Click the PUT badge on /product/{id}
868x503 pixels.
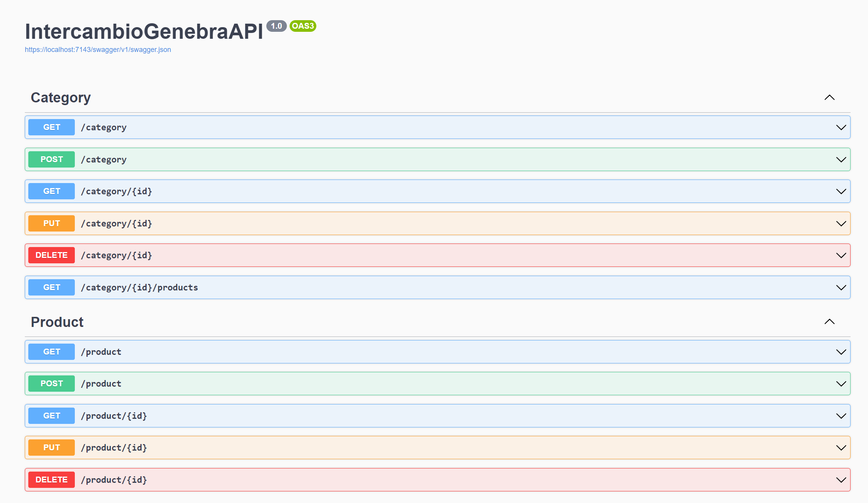click(x=51, y=447)
